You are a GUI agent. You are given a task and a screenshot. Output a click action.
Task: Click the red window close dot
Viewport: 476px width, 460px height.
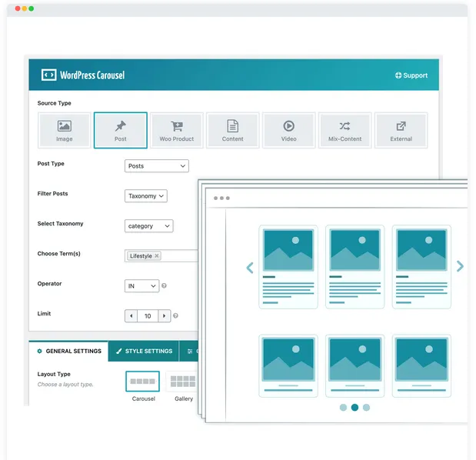(18, 8)
